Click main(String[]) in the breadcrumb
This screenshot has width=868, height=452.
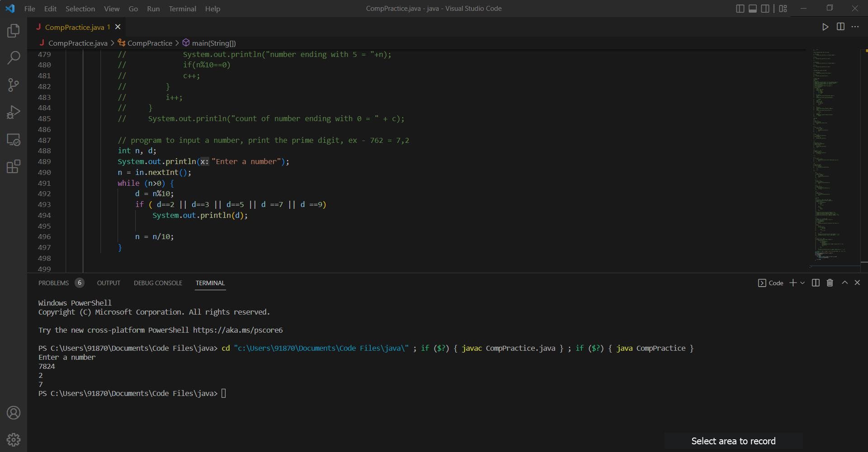(x=213, y=43)
